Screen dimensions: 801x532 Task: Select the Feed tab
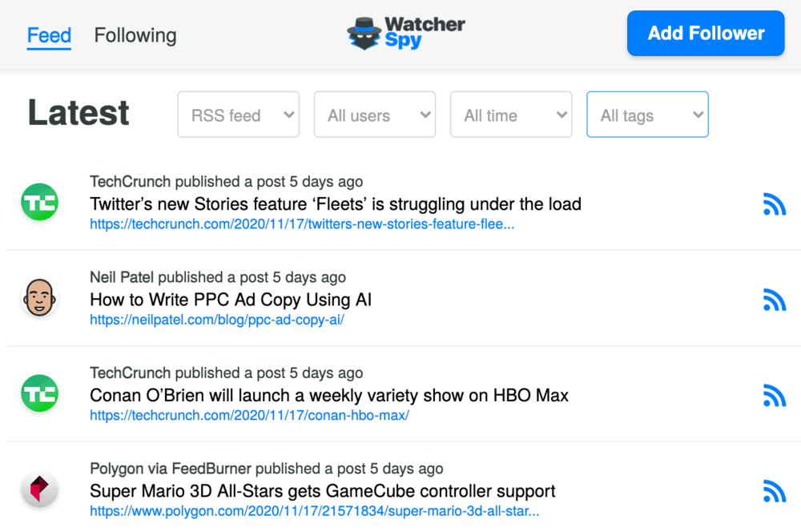pyautogui.click(x=49, y=35)
